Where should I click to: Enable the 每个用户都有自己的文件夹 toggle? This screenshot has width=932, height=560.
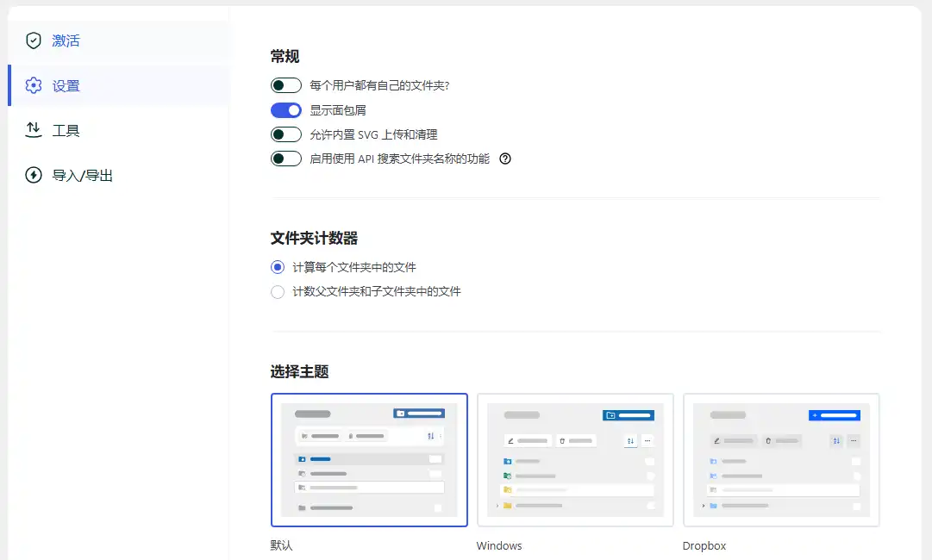[285, 85]
